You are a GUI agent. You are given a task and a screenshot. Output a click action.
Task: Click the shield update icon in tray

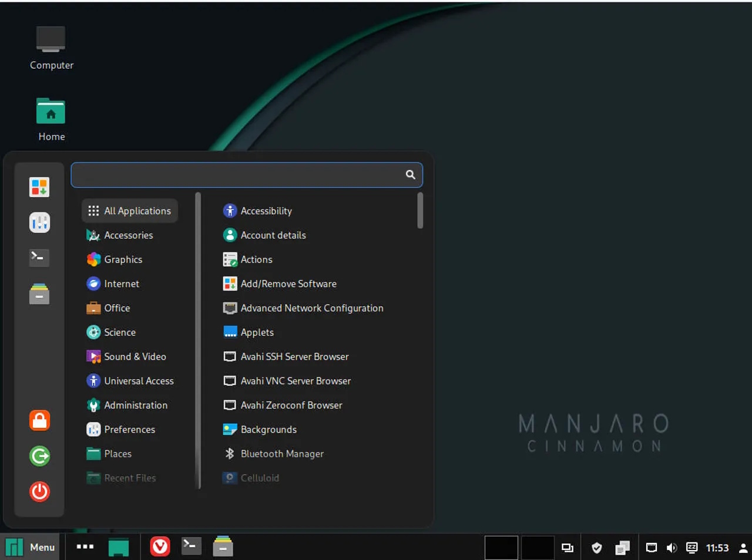point(596,548)
